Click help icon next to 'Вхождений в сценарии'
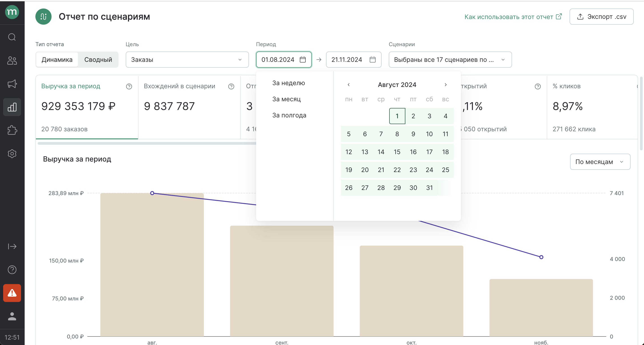The image size is (644, 345). pyautogui.click(x=231, y=86)
